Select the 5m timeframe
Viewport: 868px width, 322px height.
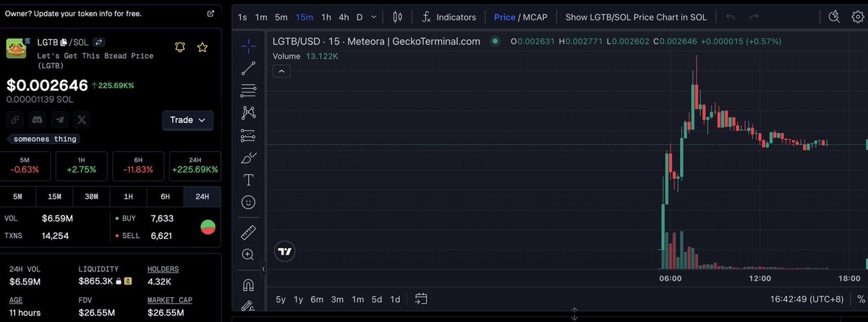point(281,17)
